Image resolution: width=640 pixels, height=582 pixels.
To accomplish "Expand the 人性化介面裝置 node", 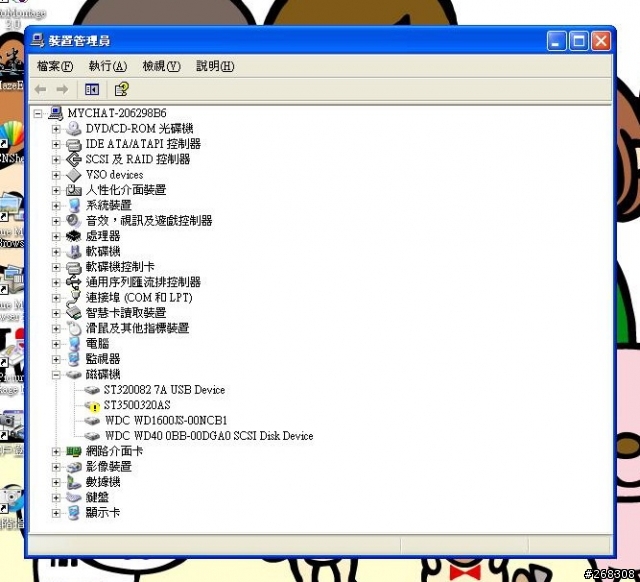I will [56, 190].
